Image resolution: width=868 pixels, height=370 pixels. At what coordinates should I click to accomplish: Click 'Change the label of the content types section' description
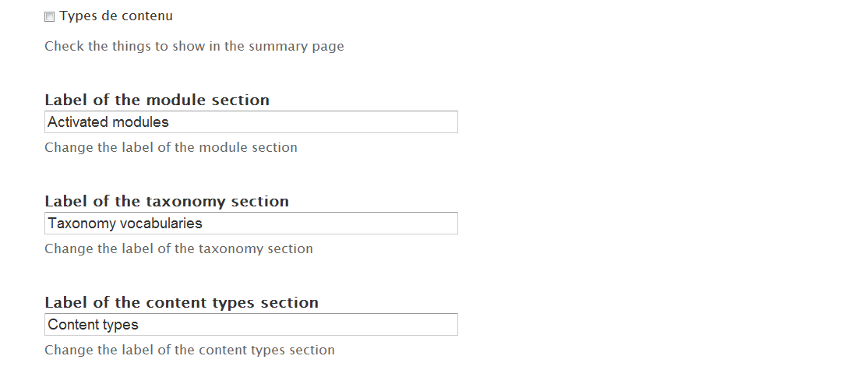point(189,350)
